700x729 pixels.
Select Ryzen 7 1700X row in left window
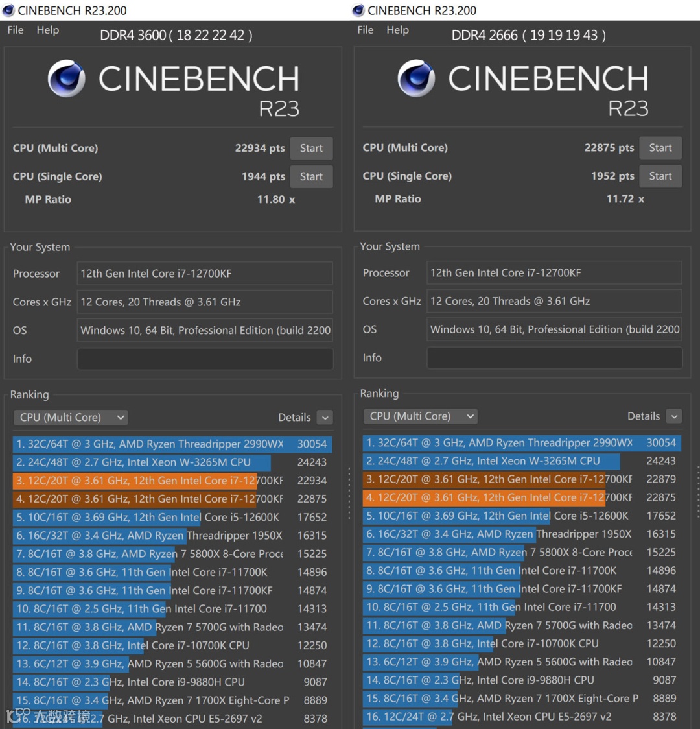(172, 700)
